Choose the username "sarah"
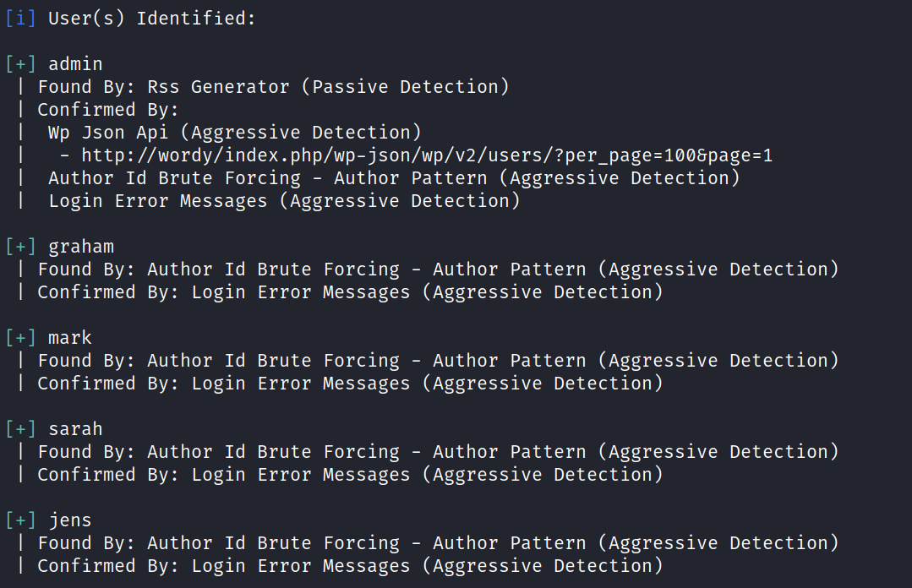This screenshot has height=588, width=912. click(75, 428)
